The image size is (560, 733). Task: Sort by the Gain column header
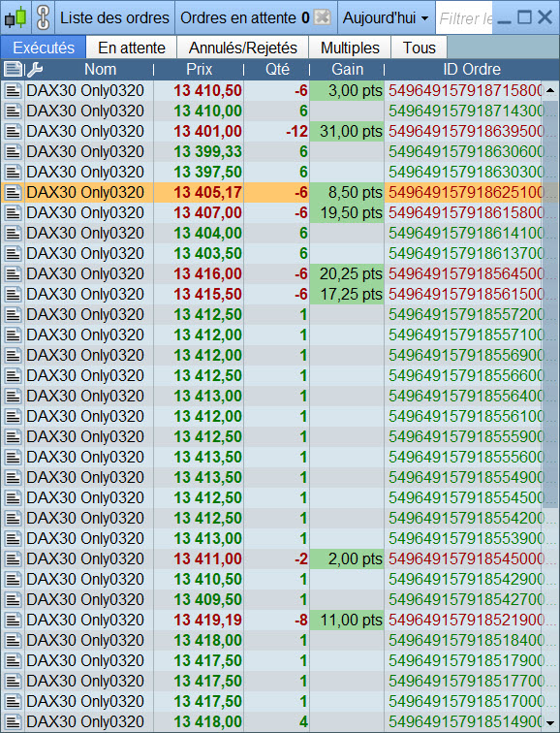[x=347, y=70]
